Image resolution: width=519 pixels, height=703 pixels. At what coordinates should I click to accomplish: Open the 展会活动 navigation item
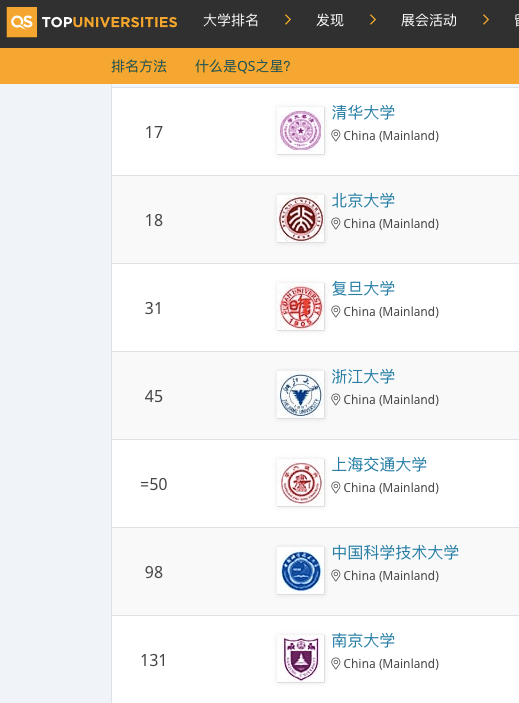click(429, 20)
